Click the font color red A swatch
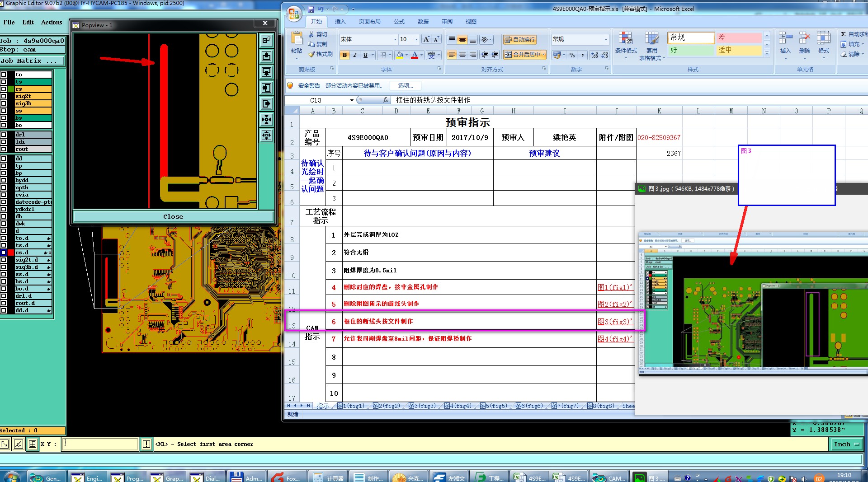 click(415, 55)
